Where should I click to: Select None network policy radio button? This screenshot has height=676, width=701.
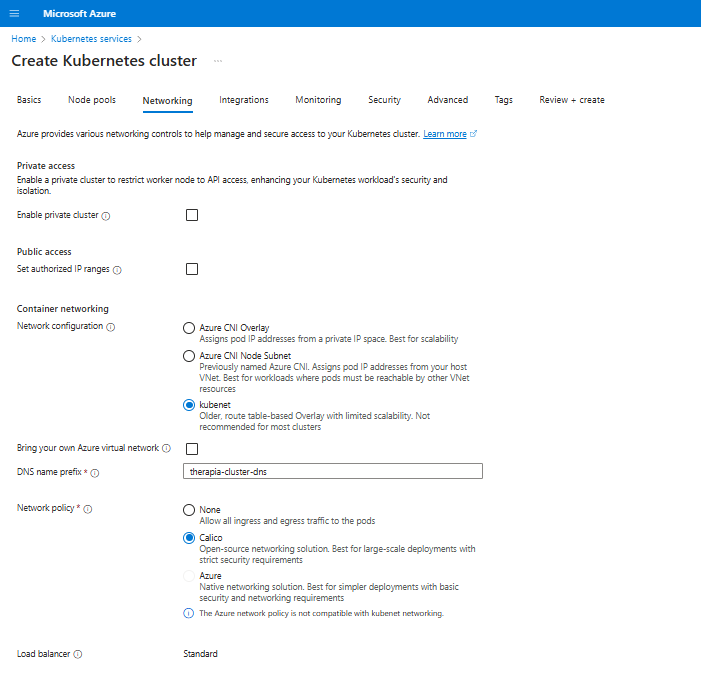coord(189,510)
